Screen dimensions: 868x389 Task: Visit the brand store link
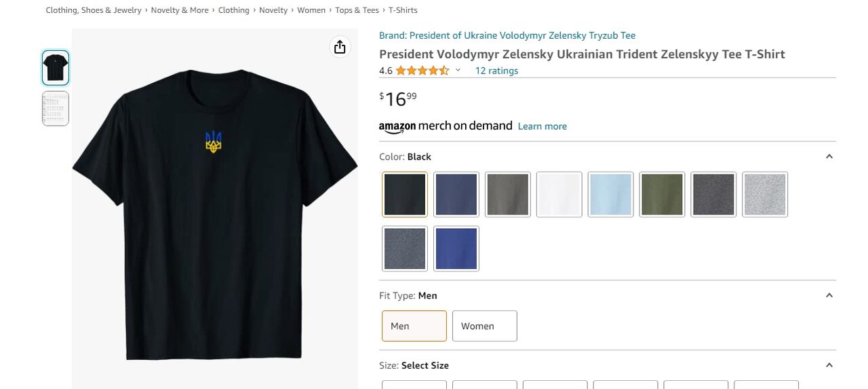(x=507, y=35)
